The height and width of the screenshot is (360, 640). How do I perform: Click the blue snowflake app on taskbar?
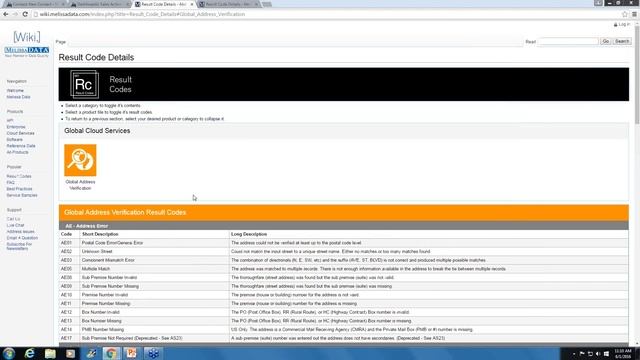tap(153, 353)
